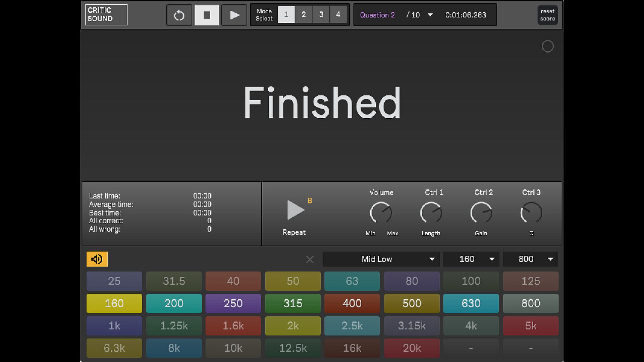
Task: Click the X clear icon
Action: coord(310,259)
